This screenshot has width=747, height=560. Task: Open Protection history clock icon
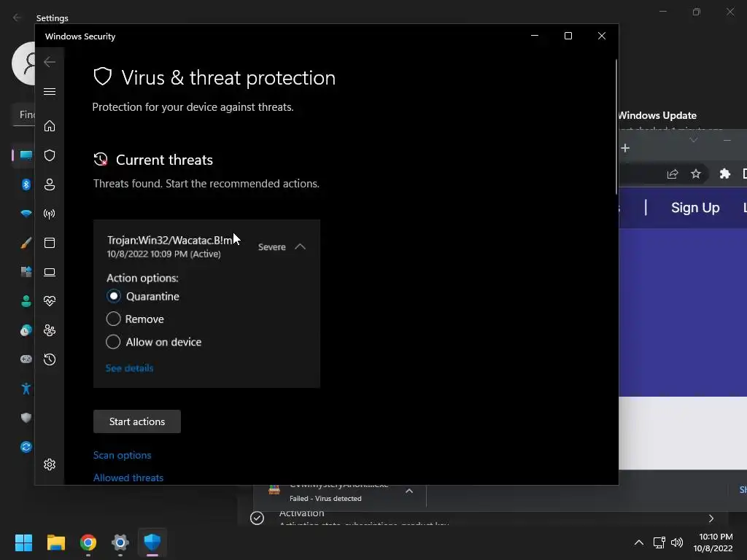tap(50, 359)
